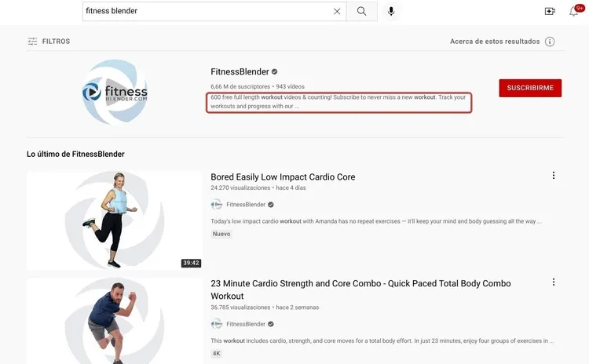
Task: Click 'This workout includes cardio, strength' description
Action: [382, 340]
